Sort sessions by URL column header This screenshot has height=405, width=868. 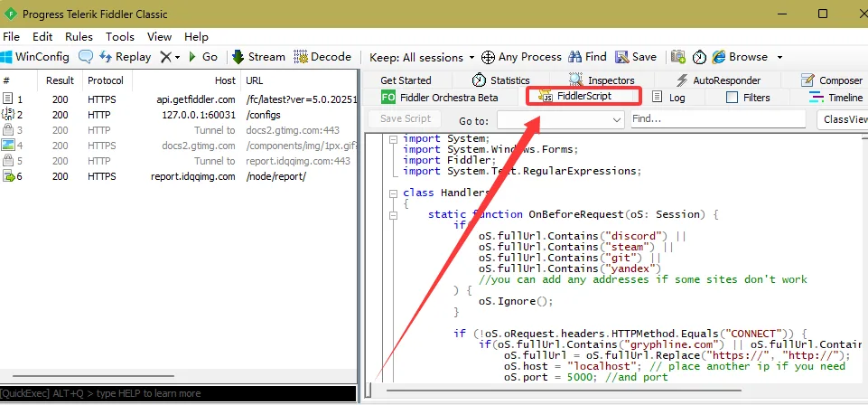click(x=299, y=80)
